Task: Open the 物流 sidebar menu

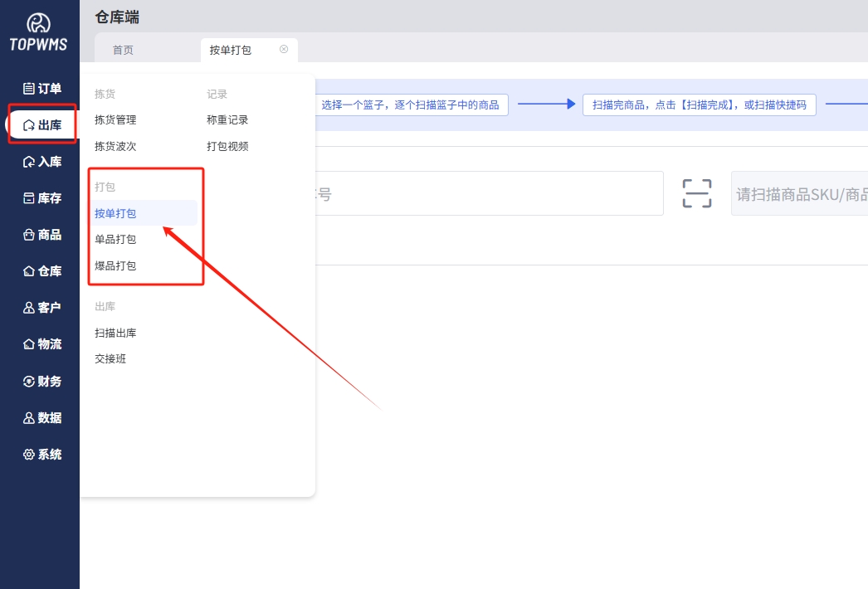Action: tap(42, 344)
